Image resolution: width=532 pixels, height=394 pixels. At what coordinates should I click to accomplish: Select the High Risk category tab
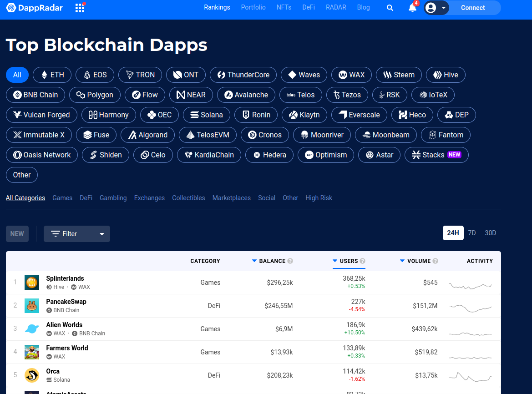319,198
